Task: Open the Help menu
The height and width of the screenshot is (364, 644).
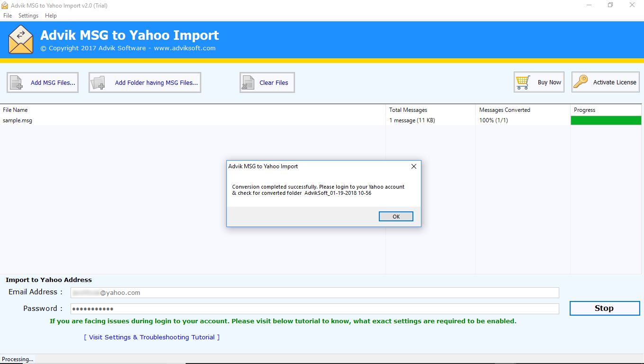Action: pos(51,16)
